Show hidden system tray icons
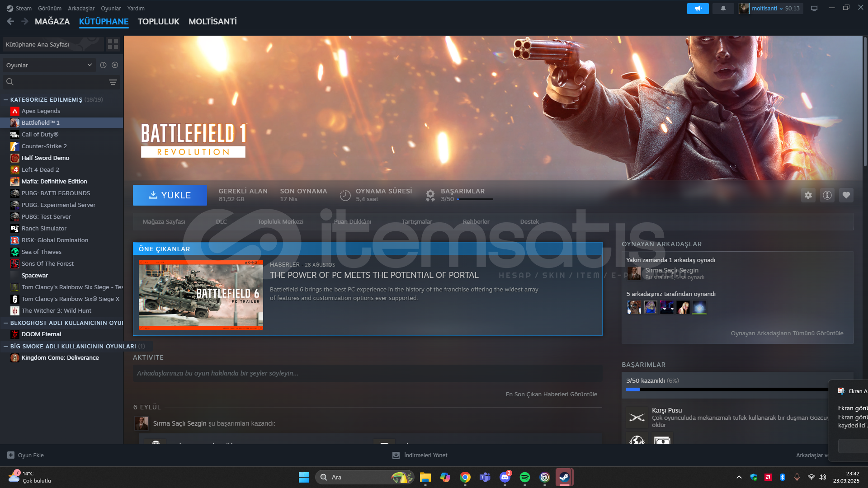 tap(739, 477)
